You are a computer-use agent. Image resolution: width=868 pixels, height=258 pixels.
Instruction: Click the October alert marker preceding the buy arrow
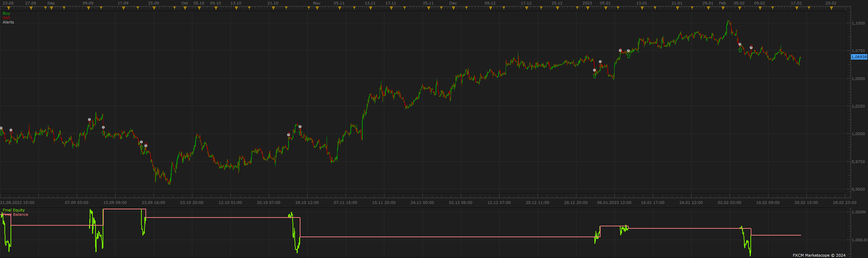(289, 135)
